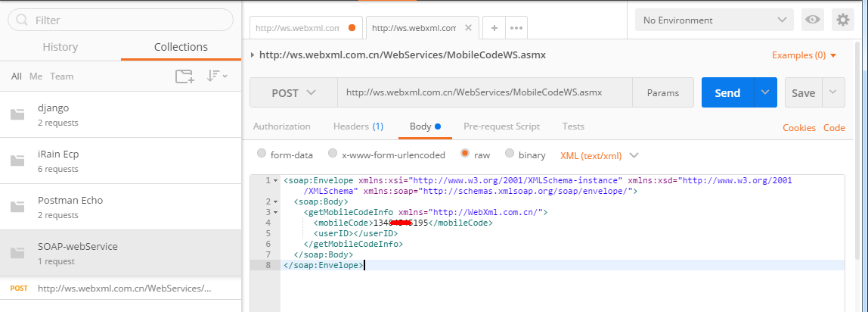The width and height of the screenshot is (868, 312).
Task: Open the Body tab
Action: click(x=425, y=126)
